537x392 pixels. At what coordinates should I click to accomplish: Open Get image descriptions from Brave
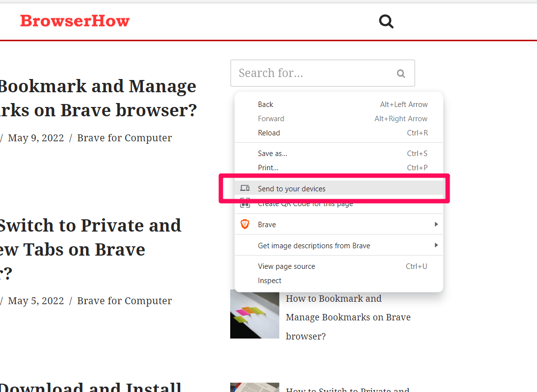(339, 245)
